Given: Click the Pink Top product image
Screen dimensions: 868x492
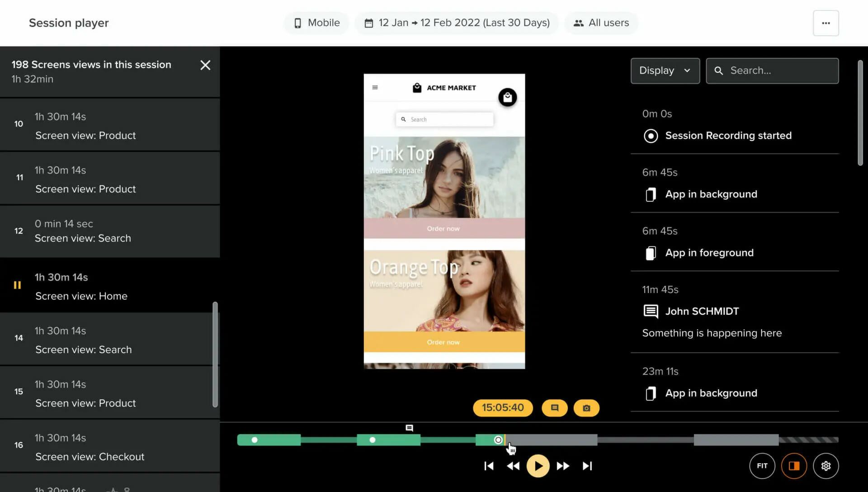Looking at the screenshot, I should (x=444, y=177).
